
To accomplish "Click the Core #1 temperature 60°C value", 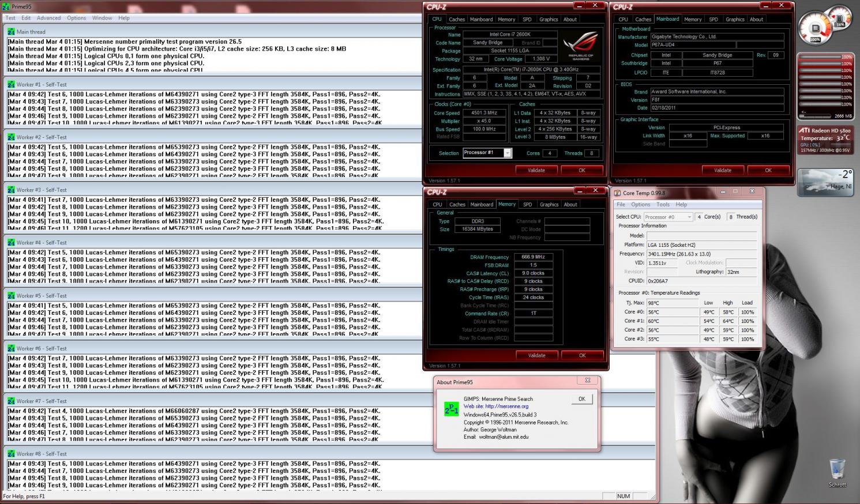I will [673, 321].
